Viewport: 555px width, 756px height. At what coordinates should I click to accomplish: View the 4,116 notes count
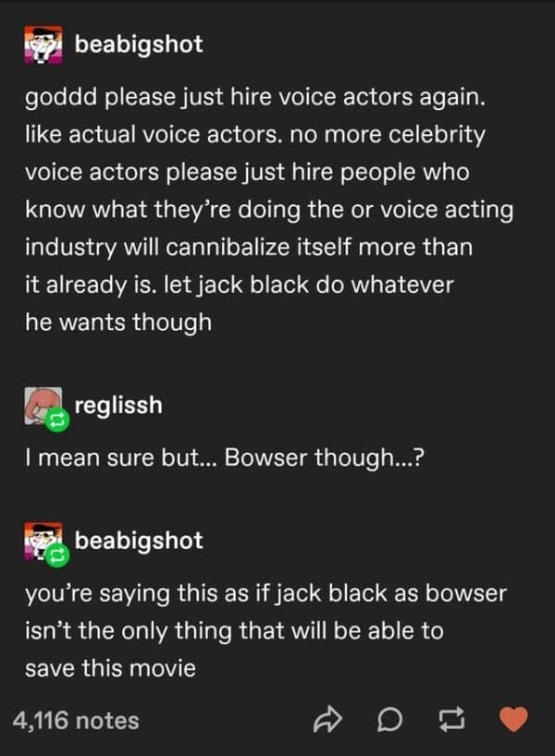click(x=76, y=721)
